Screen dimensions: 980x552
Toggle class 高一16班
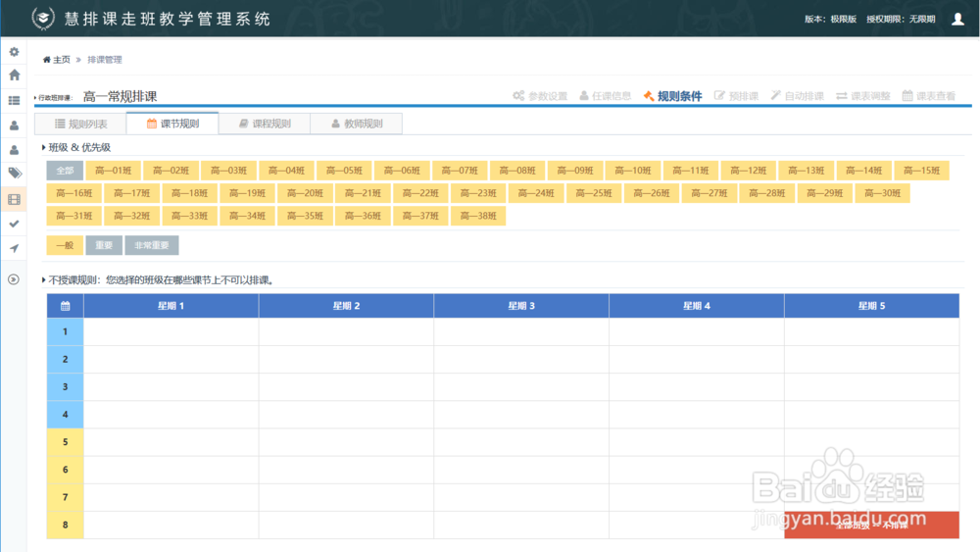click(74, 193)
